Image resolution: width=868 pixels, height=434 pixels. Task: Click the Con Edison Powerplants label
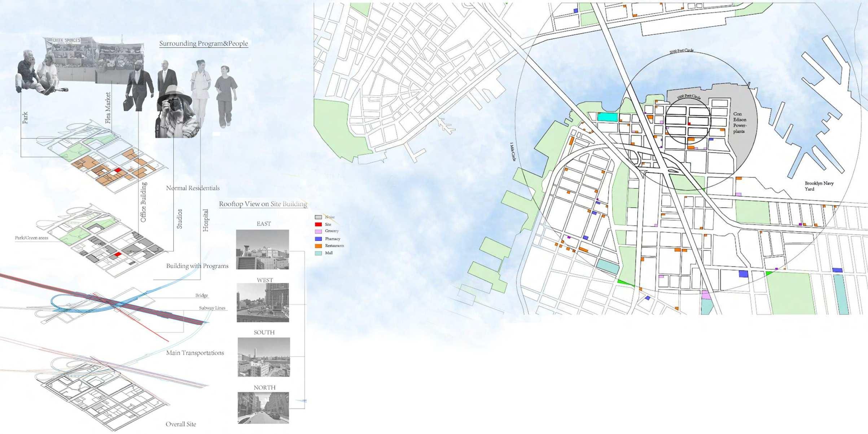pos(739,123)
